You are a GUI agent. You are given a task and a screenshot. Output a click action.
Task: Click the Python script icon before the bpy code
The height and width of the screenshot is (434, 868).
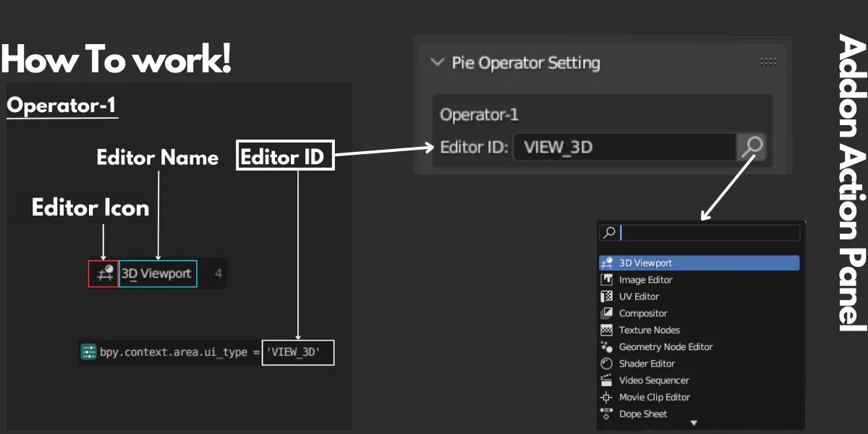point(90,352)
